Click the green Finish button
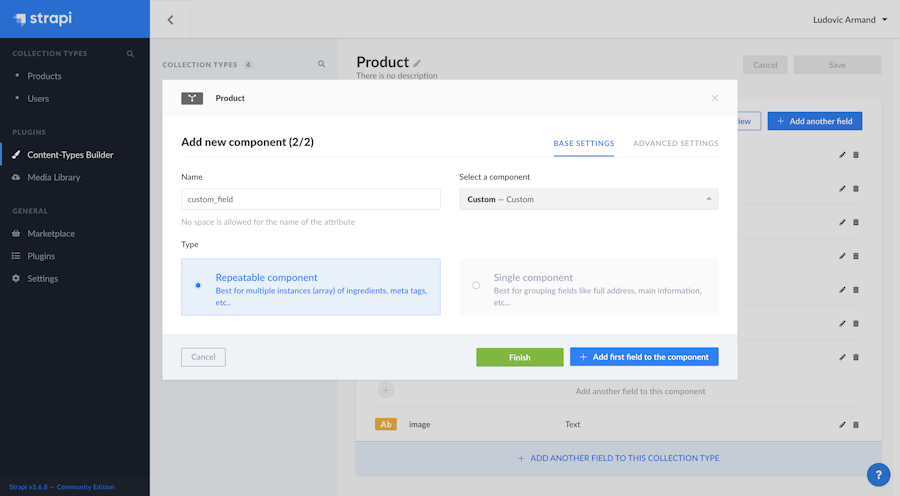 coord(520,357)
